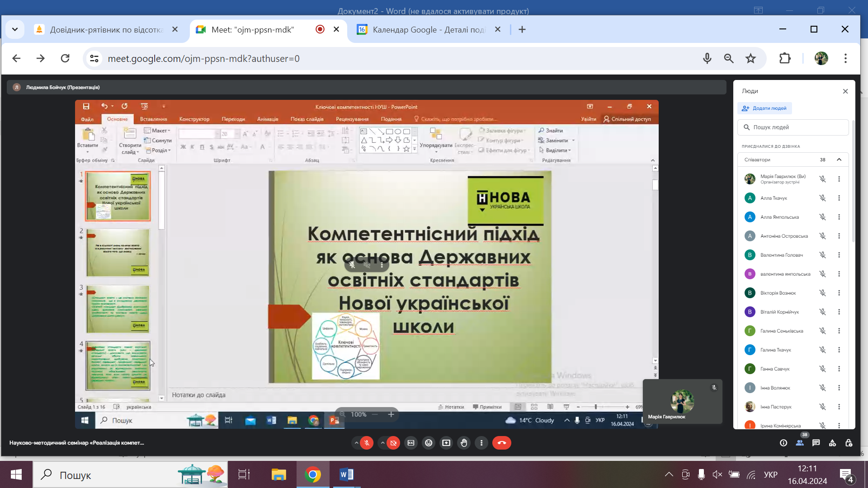Expand the microphone audio settings arrow
The image size is (868, 488).
[356, 443]
